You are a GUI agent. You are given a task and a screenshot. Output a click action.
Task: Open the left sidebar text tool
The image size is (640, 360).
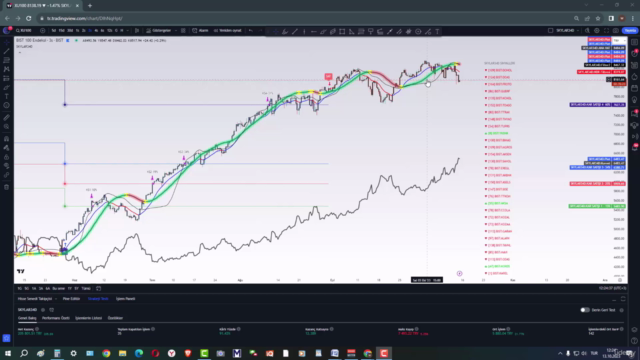click(x=6, y=96)
